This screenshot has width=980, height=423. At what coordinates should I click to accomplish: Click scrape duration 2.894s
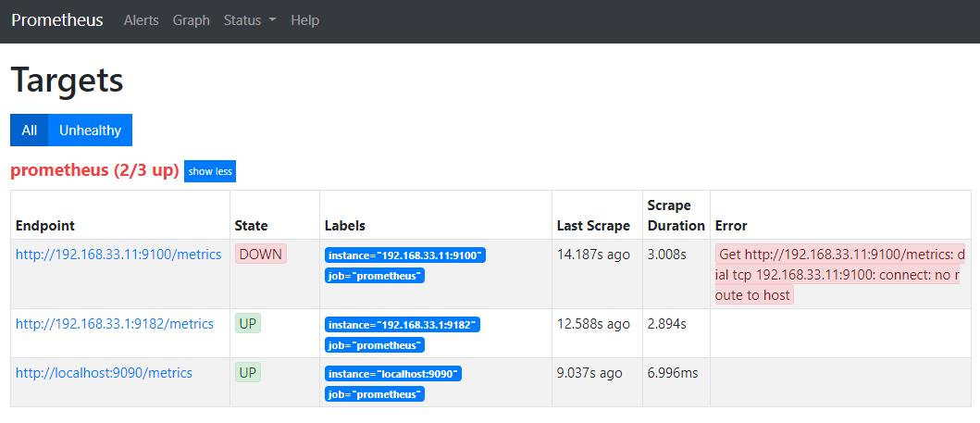(x=667, y=324)
